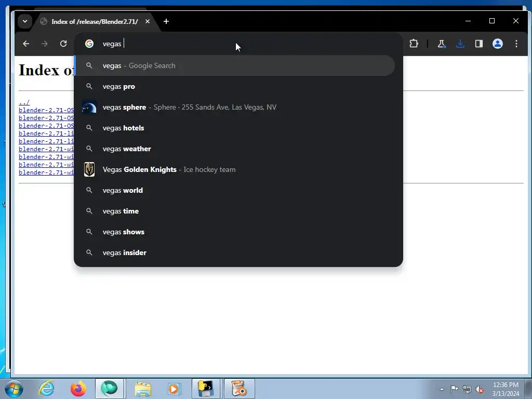Choose the 'vegas shows' suggestion
Screen dimensions: 532x399
click(x=235, y=232)
